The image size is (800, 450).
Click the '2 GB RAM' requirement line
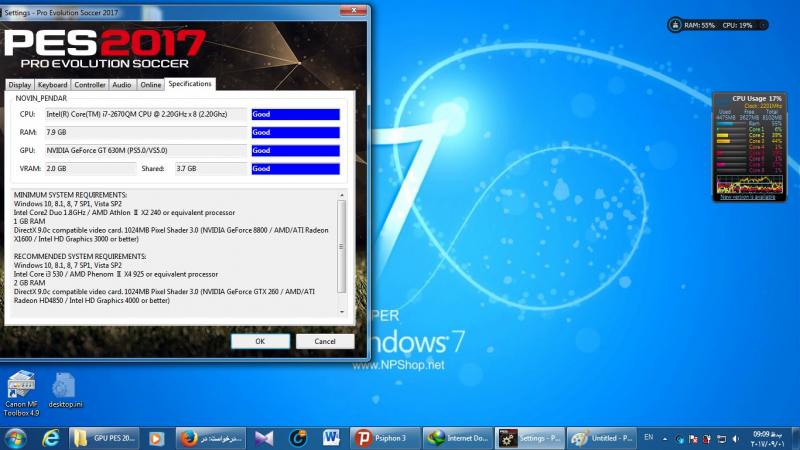pyautogui.click(x=30, y=283)
